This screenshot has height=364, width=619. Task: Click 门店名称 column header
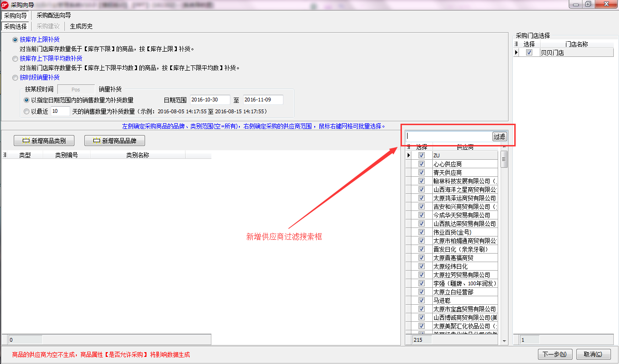[576, 44]
